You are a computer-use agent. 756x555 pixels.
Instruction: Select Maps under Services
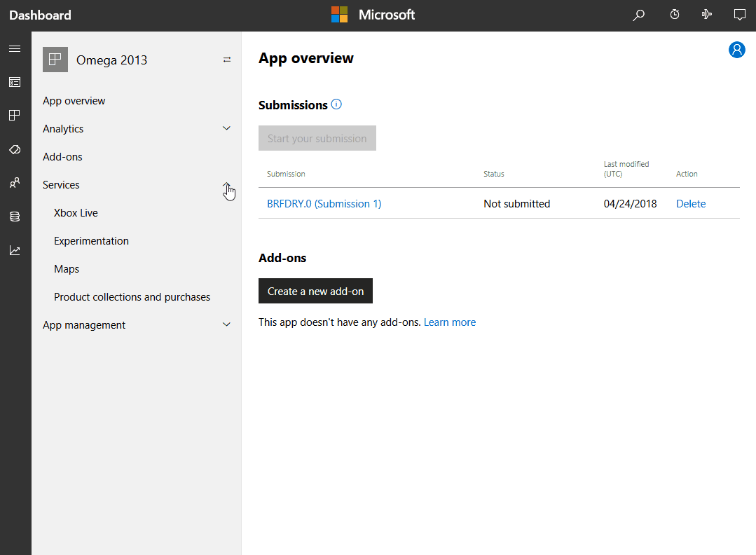click(x=67, y=268)
